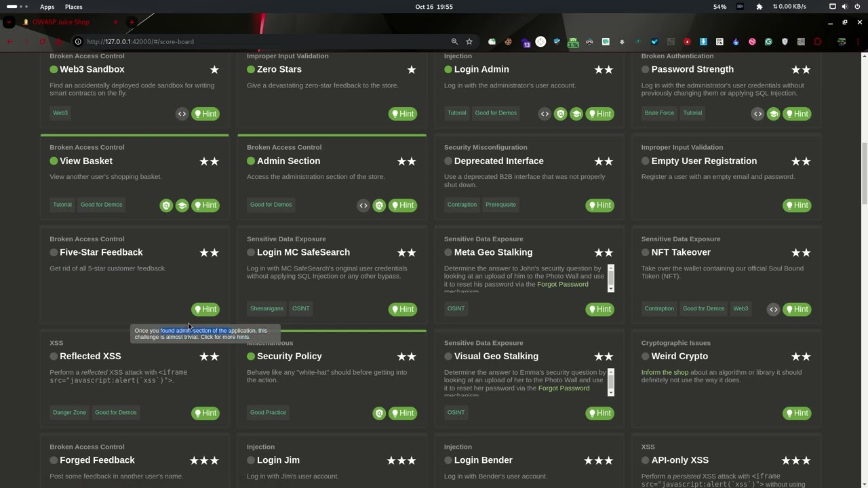Viewport: 868px width, 488px height.
Task: Open the system power menu icon
Action: [x=859, y=7]
